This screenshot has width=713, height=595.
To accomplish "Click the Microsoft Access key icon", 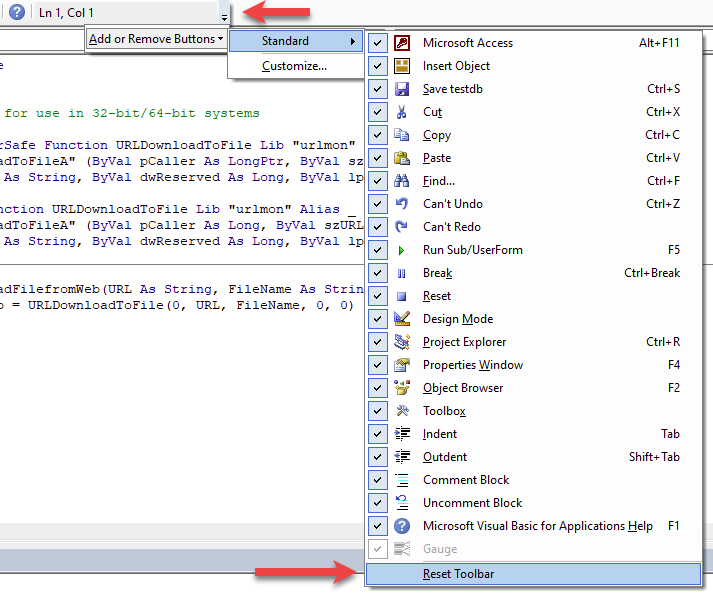I will coord(402,43).
